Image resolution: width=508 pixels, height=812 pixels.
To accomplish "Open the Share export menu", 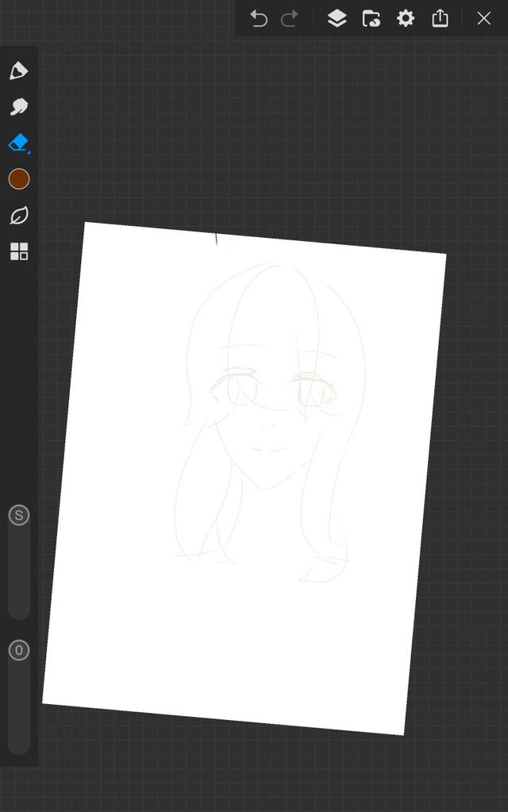I will [441, 18].
